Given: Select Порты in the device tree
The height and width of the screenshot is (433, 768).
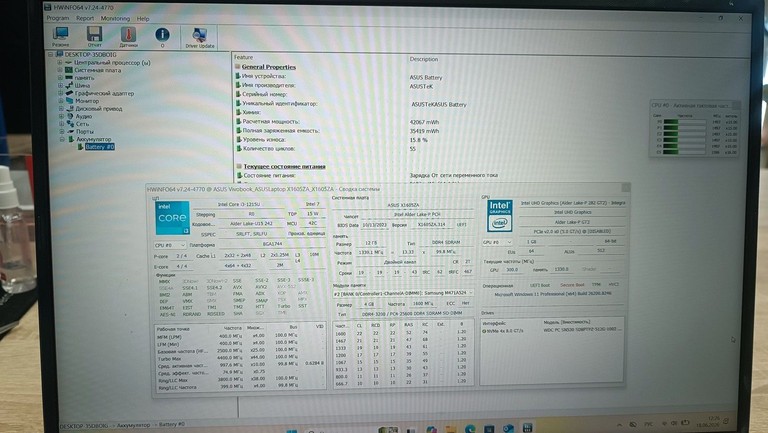Looking at the screenshot, I should (x=85, y=131).
